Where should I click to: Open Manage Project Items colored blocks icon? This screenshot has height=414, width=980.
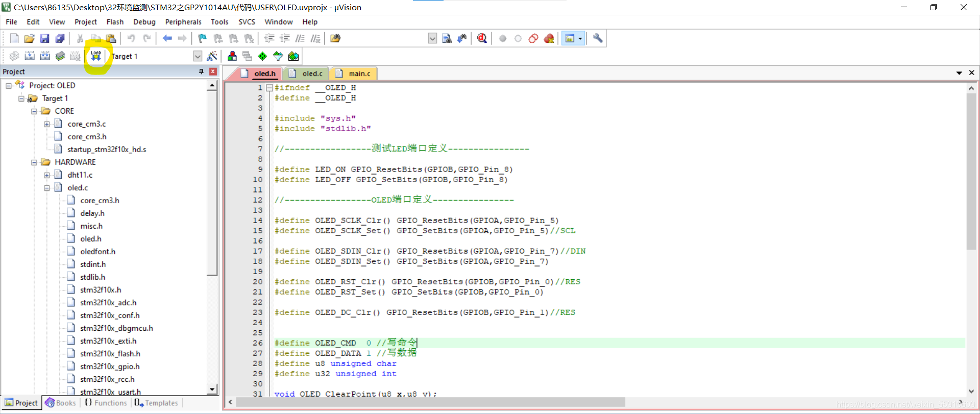tap(232, 56)
